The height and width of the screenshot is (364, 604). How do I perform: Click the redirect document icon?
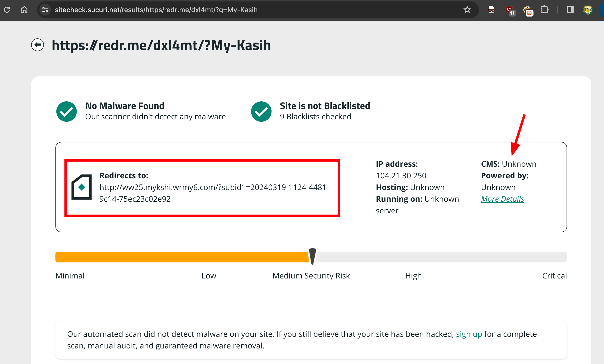[x=82, y=187]
